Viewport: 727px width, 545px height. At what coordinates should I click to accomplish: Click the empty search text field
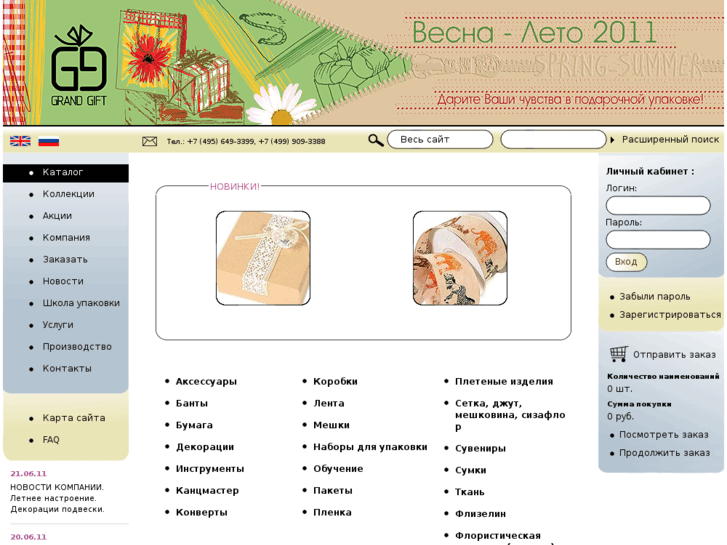[x=553, y=140]
